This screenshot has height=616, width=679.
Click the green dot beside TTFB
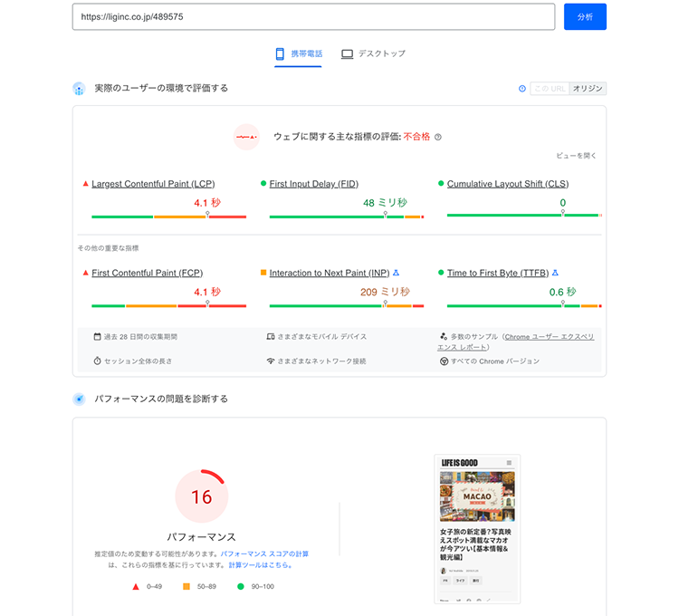[441, 273]
